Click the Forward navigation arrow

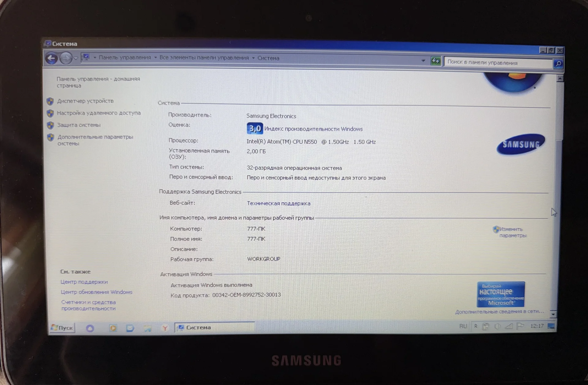pos(66,58)
